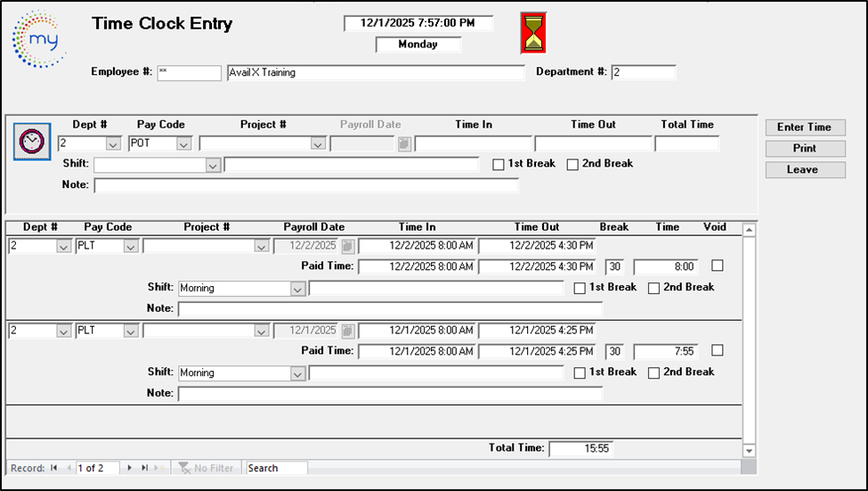Click calendar icon next to 12/2/2025 payroll date
Image resolution: width=868 pixels, height=491 pixels.
tap(348, 246)
